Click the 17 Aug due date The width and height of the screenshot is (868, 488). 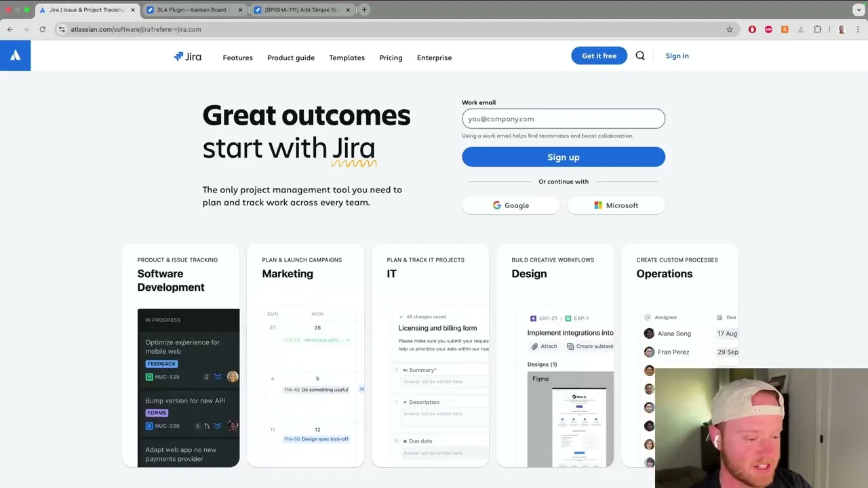click(x=727, y=333)
